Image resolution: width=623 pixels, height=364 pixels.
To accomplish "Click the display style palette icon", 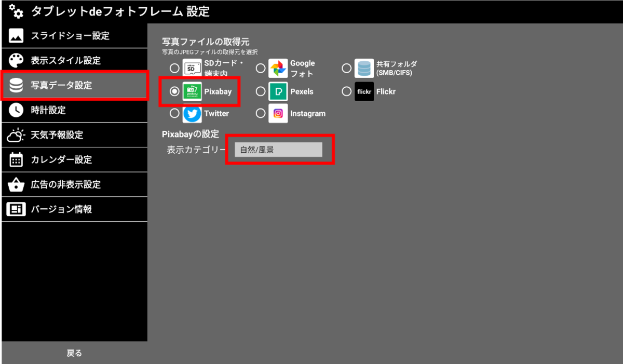I will point(16,60).
